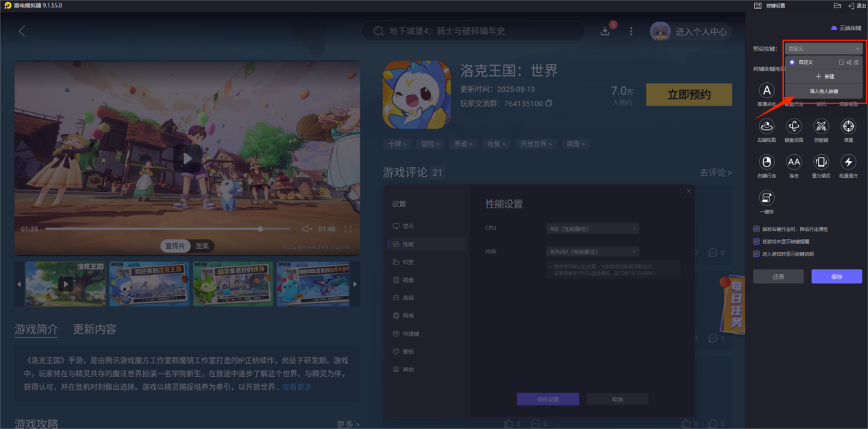This screenshot has width=868, height=429.
Task: Switch to the 图集 gallery tab
Action: point(203,246)
